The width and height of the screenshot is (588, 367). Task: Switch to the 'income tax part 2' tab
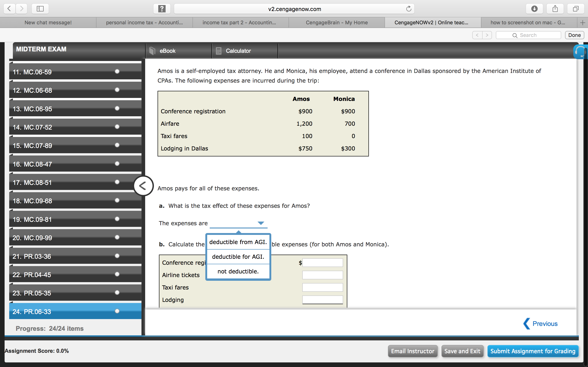pyautogui.click(x=239, y=22)
